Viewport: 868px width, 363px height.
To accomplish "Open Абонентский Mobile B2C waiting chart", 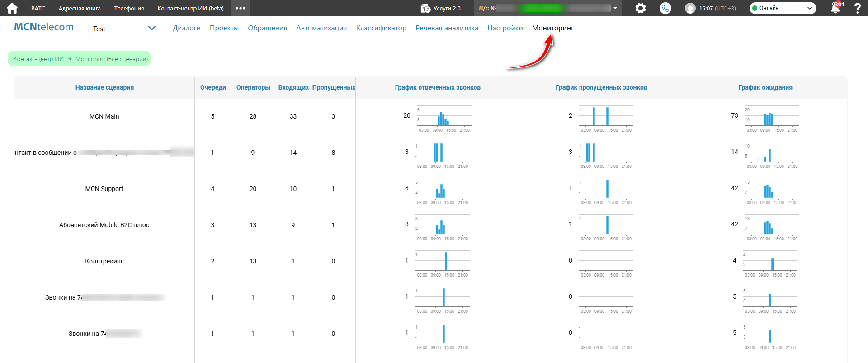I will coord(771,228).
